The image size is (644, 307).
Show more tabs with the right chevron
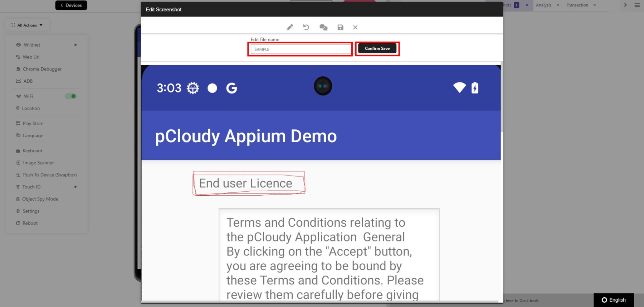(x=625, y=5)
